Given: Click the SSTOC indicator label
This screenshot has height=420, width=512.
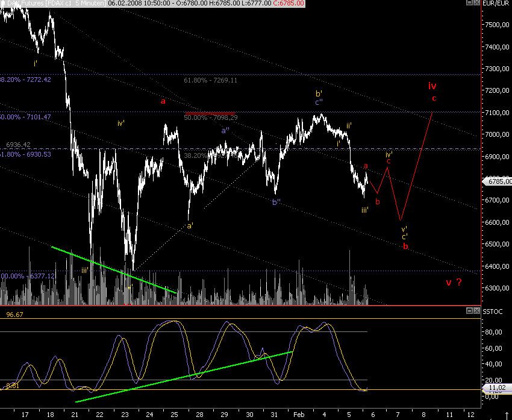Looking at the screenshot, I should [x=492, y=312].
